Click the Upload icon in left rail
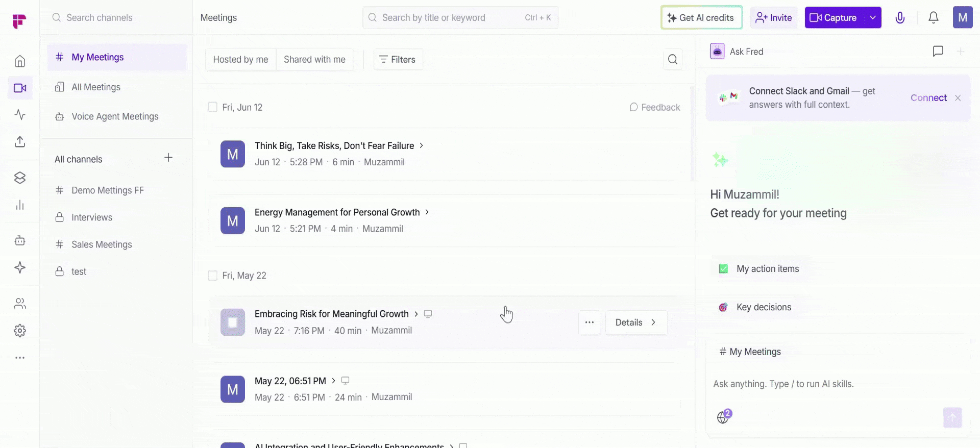This screenshot has width=980, height=448. 20,141
